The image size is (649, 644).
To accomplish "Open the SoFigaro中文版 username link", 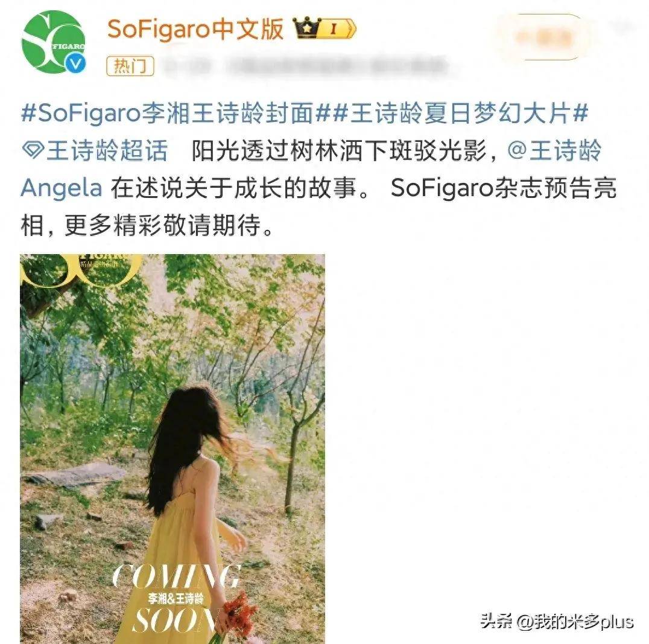I will [195, 29].
